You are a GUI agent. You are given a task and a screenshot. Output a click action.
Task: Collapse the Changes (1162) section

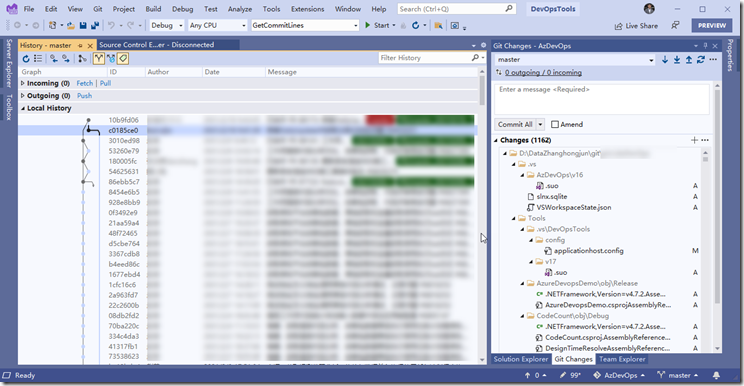coord(496,140)
